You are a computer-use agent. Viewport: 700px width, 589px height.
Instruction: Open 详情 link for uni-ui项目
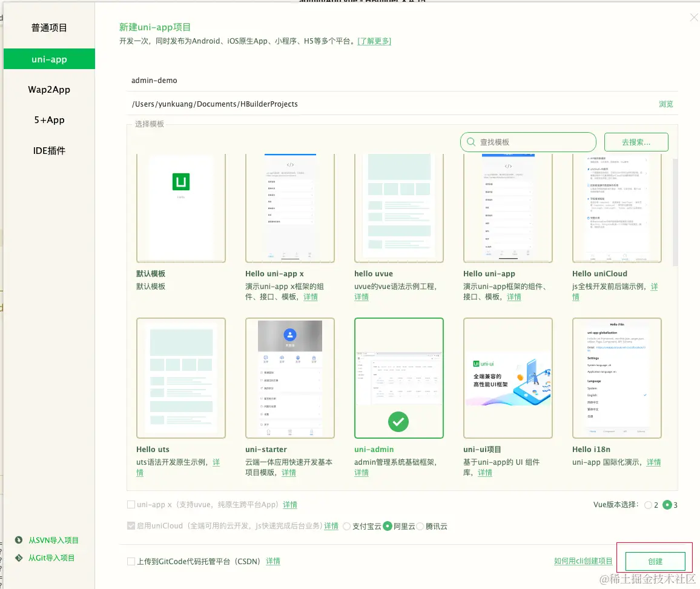point(485,473)
